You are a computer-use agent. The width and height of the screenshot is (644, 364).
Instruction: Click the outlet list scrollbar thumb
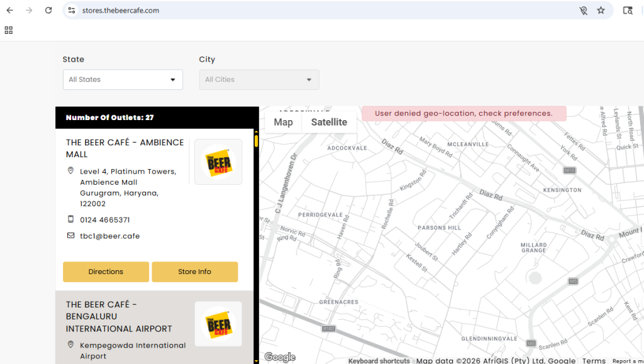click(x=257, y=141)
